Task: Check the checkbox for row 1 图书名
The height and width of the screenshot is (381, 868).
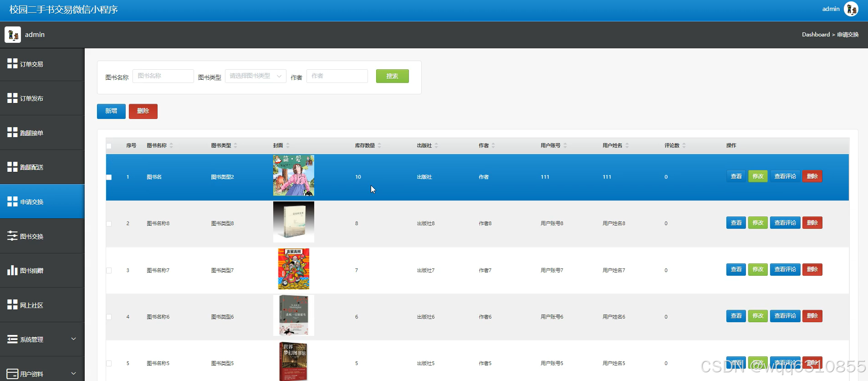Action: point(109,177)
